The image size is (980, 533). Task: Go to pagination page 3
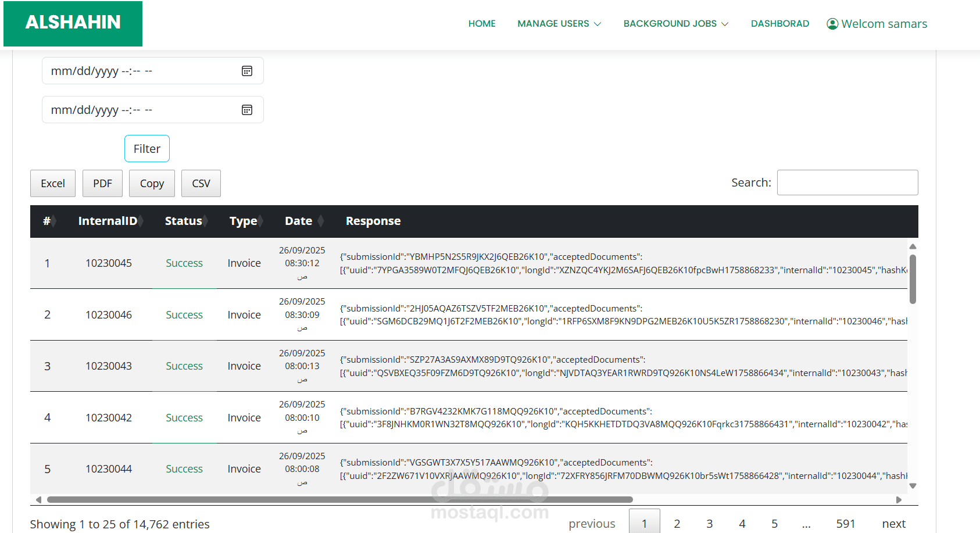tap(710, 523)
